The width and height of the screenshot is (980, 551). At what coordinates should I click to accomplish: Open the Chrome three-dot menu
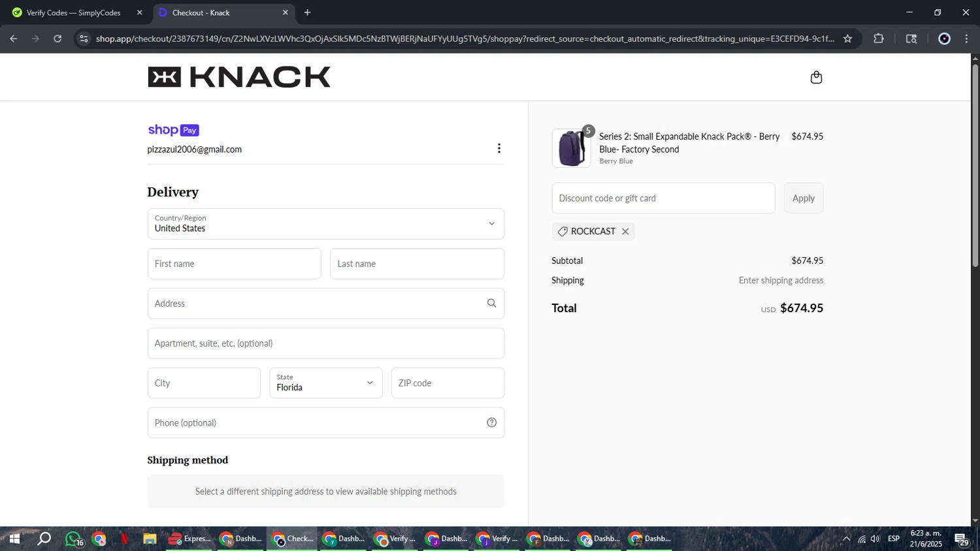click(966, 39)
